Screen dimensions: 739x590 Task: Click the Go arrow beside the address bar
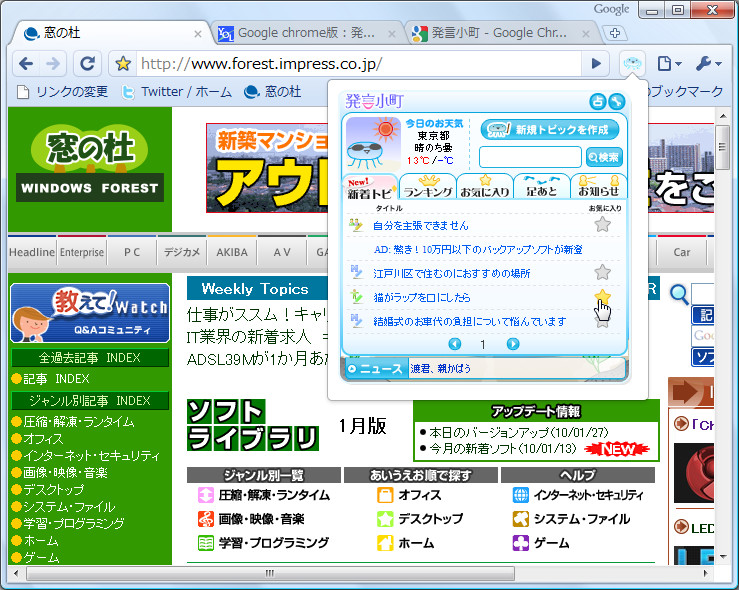coord(596,64)
